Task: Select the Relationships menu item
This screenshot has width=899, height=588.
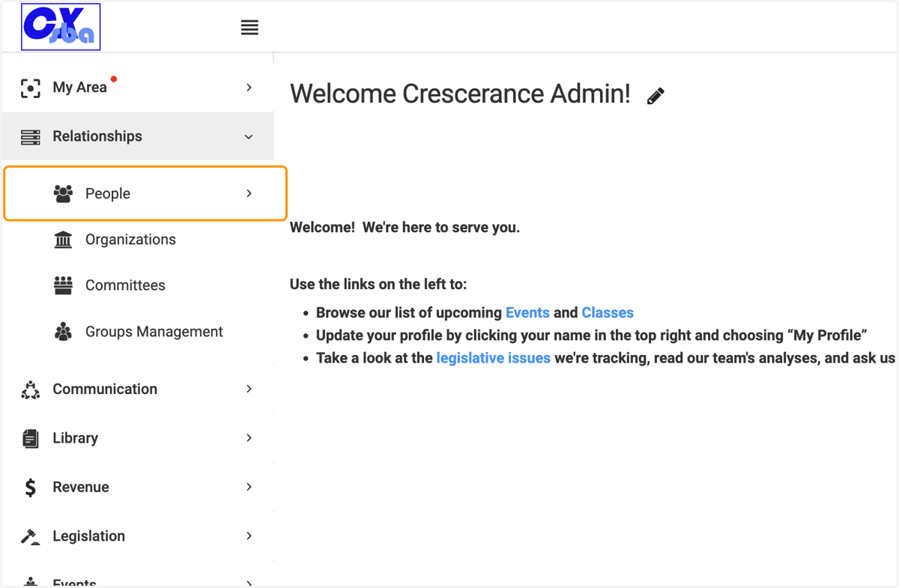Action: (138, 136)
